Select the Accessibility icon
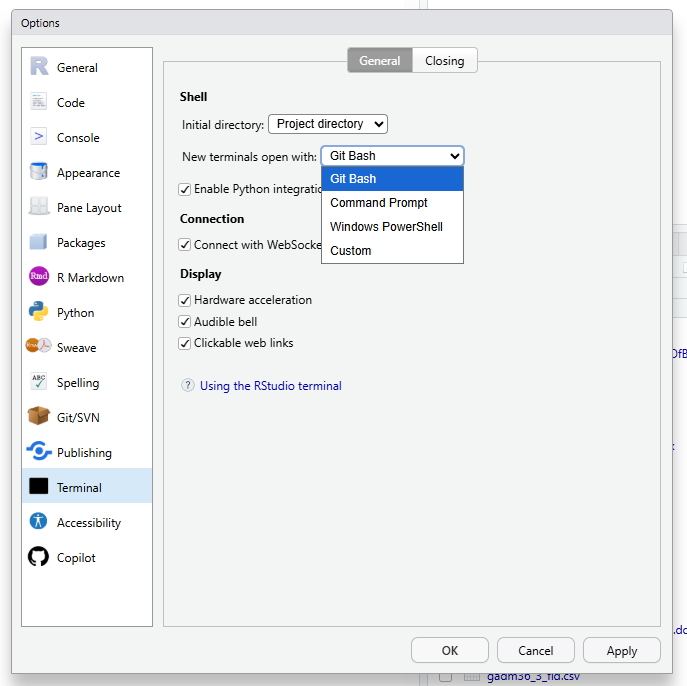Viewport: 687px width, 686px height. 39,522
